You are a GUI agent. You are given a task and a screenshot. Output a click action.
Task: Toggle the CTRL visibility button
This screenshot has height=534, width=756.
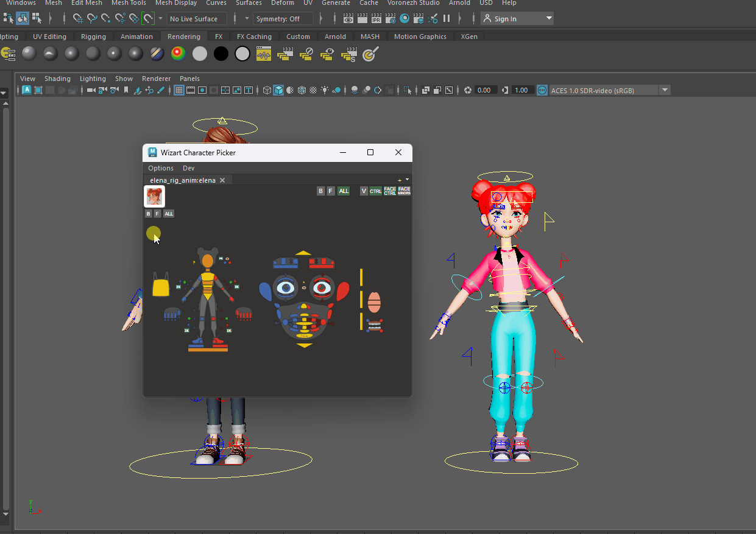click(375, 191)
